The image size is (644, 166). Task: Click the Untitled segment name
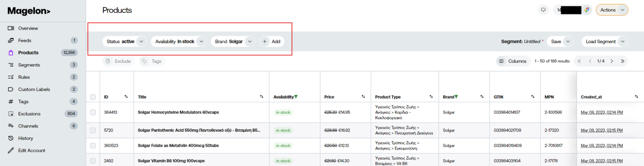[x=532, y=41]
